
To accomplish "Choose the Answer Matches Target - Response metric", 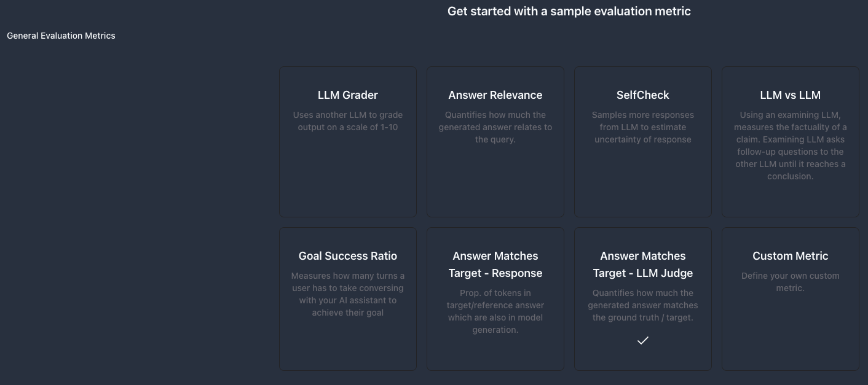I will pos(495,299).
